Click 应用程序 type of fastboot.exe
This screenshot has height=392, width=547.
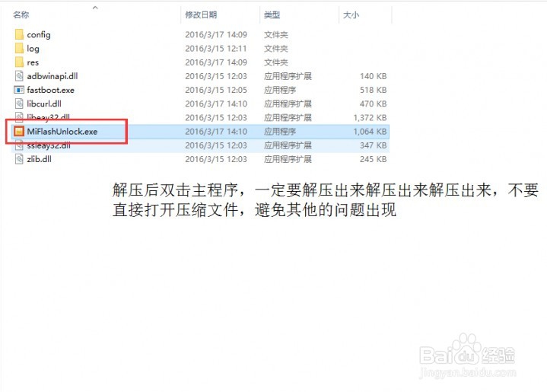click(280, 90)
